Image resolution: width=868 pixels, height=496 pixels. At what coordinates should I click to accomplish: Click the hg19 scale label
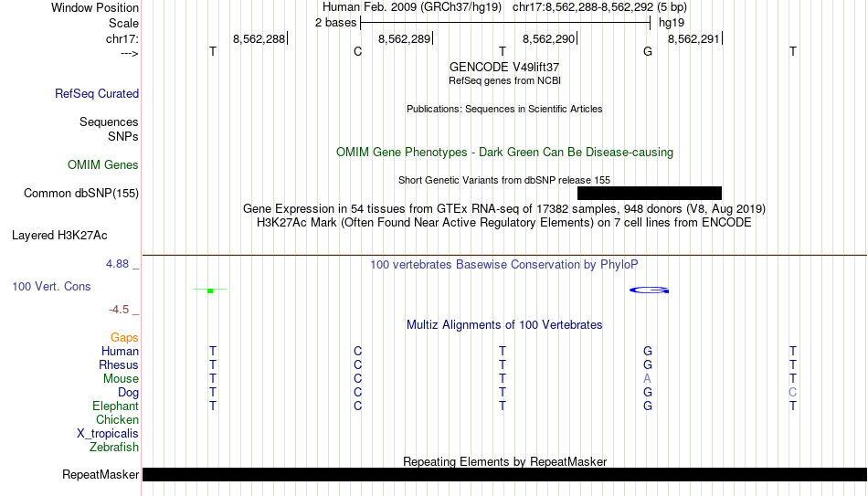pyautogui.click(x=672, y=23)
